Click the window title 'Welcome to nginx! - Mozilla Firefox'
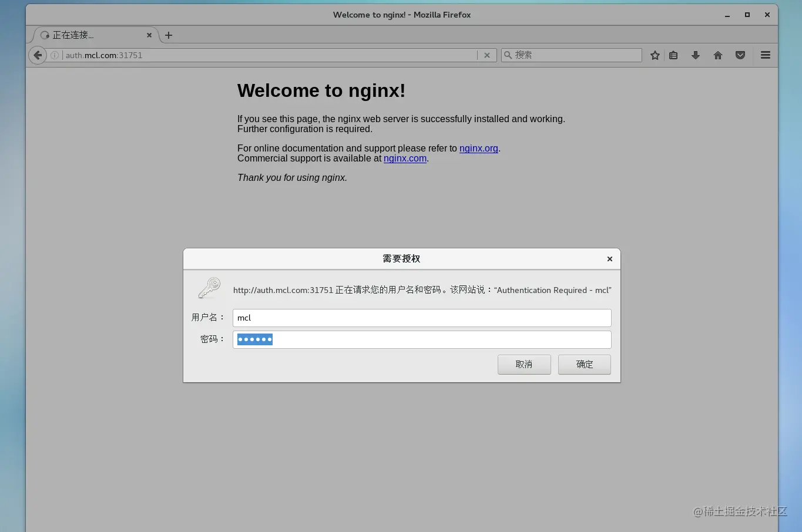 click(402, 15)
